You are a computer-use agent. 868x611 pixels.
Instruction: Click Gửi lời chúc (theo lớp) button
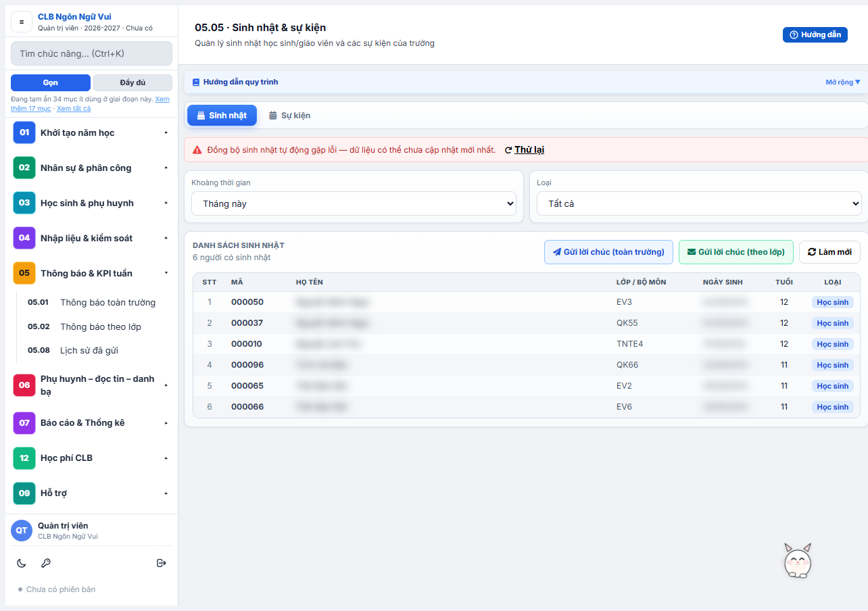(x=736, y=252)
